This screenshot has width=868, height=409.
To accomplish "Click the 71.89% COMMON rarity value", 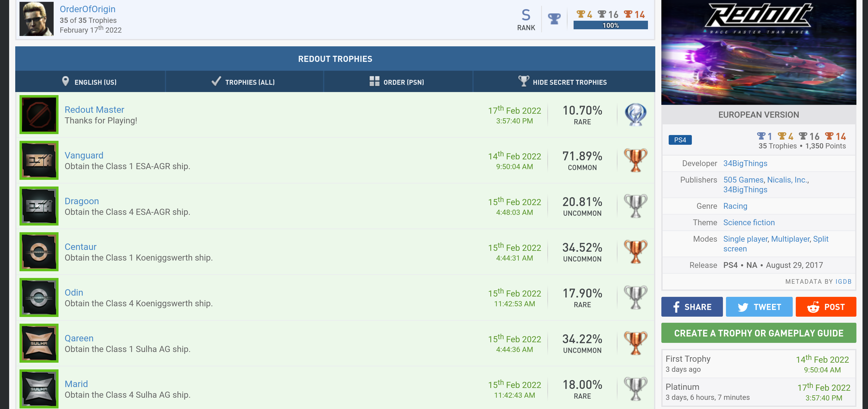I will click(x=582, y=161).
